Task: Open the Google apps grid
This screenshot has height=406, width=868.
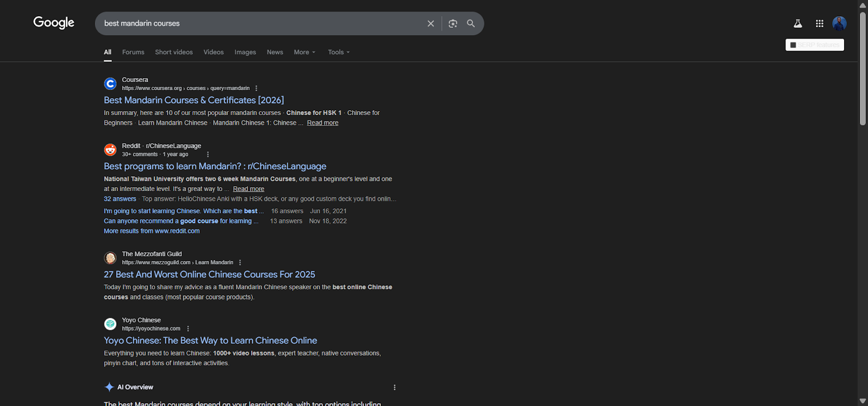Action: [820, 23]
